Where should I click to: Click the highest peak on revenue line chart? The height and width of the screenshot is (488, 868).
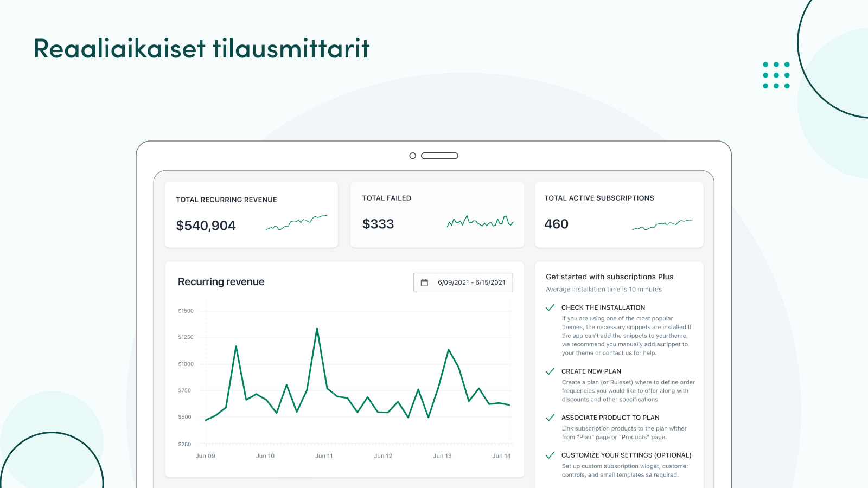pos(317,329)
